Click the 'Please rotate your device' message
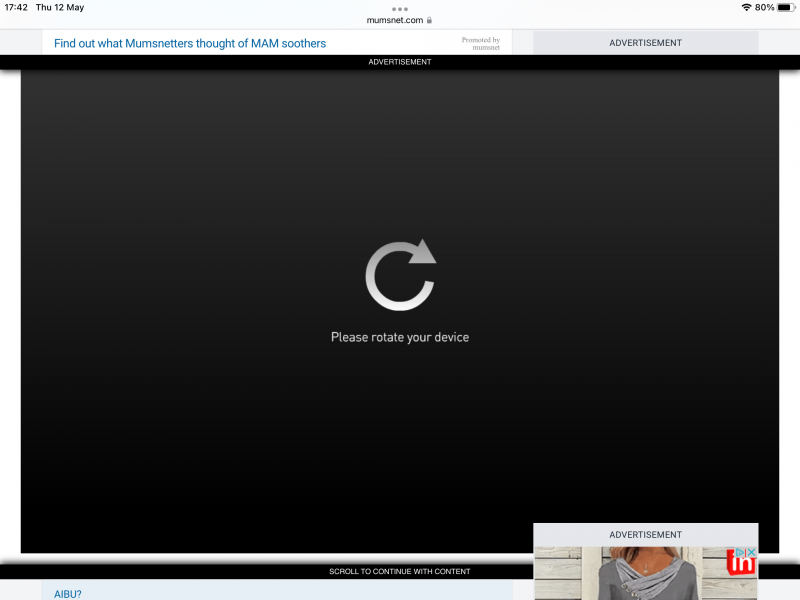This screenshot has height=600, width=800. pyautogui.click(x=400, y=337)
